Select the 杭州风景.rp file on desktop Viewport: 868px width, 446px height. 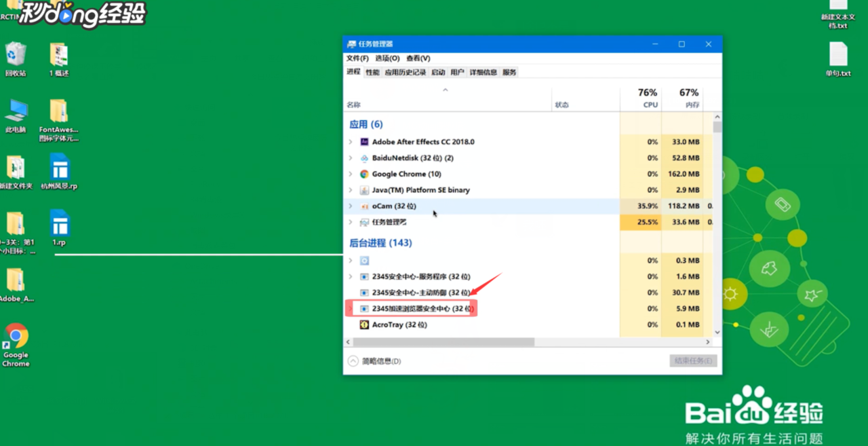coord(59,172)
